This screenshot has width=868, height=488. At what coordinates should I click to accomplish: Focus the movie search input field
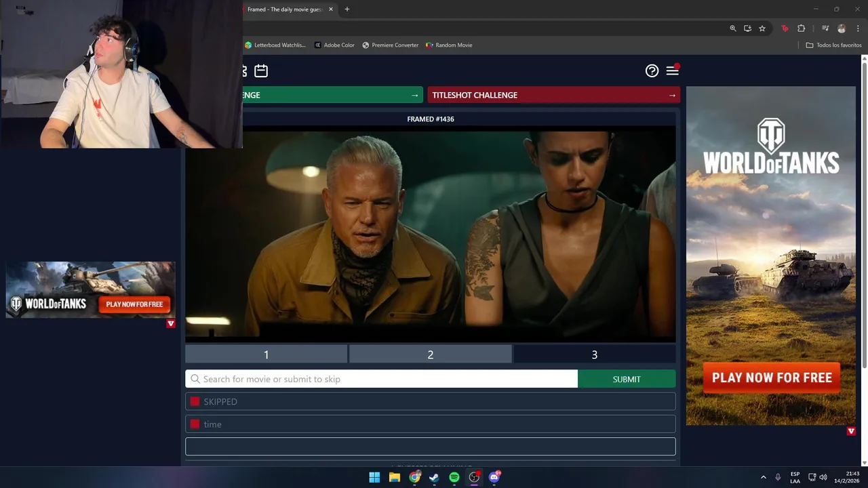coord(381,379)
